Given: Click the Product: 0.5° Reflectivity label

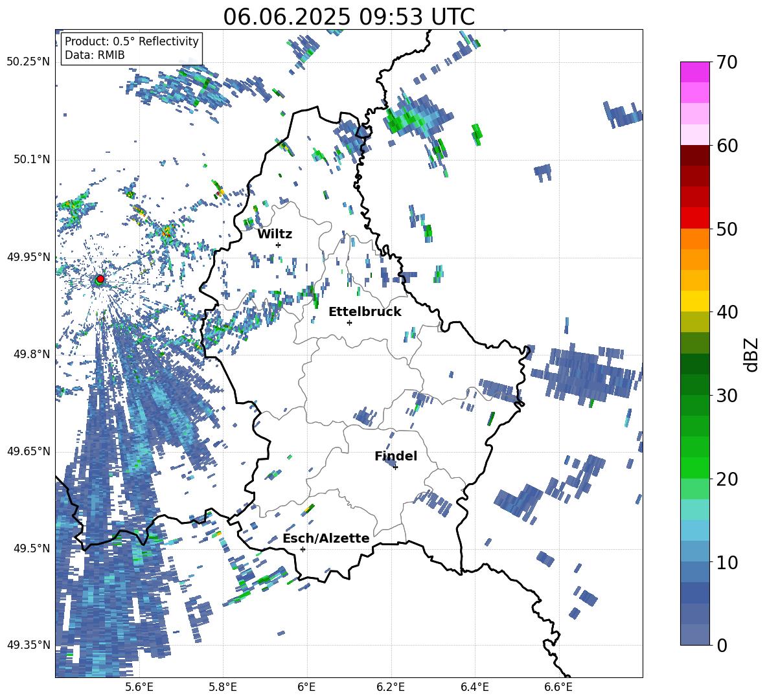Looking at the screenshot, I should [132, 41].
